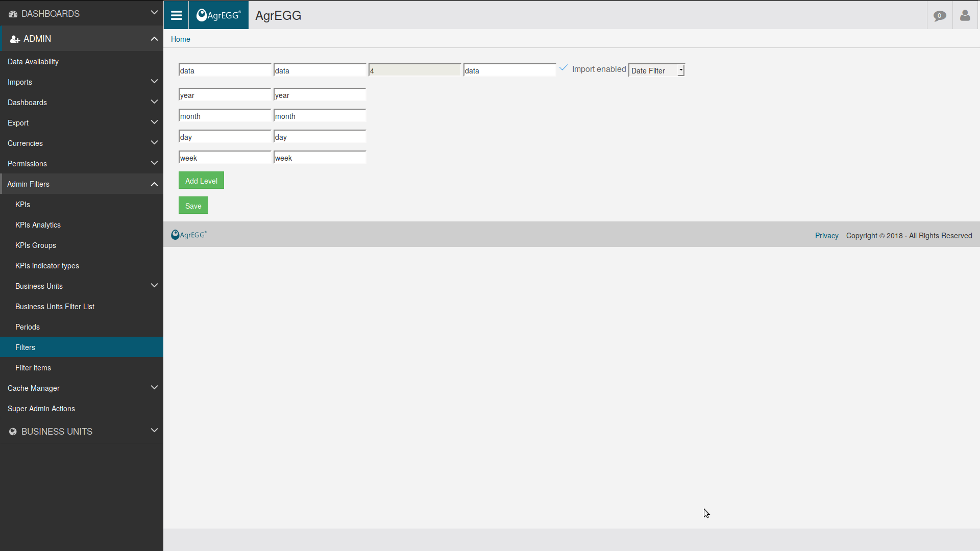Expand the Cache Manager submenu
This screenshot has height=551, width=980.
pyautogui.click(x=154, y=388)
